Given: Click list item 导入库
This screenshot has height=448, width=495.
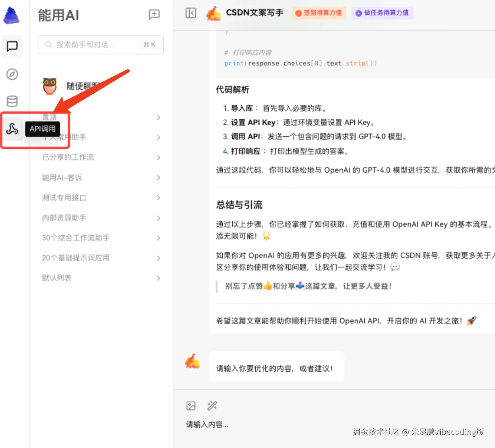Looking at the screenshot, I should coord(275,108).
